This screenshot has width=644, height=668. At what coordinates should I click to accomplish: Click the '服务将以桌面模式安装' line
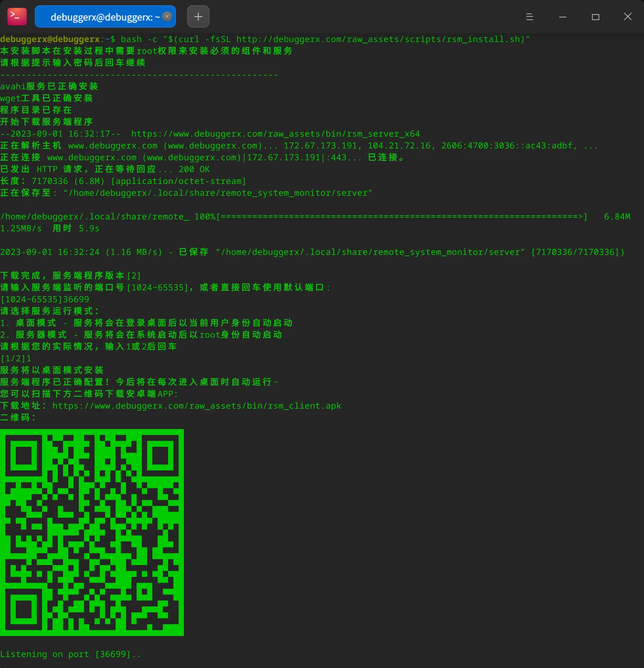pos(52,371)
